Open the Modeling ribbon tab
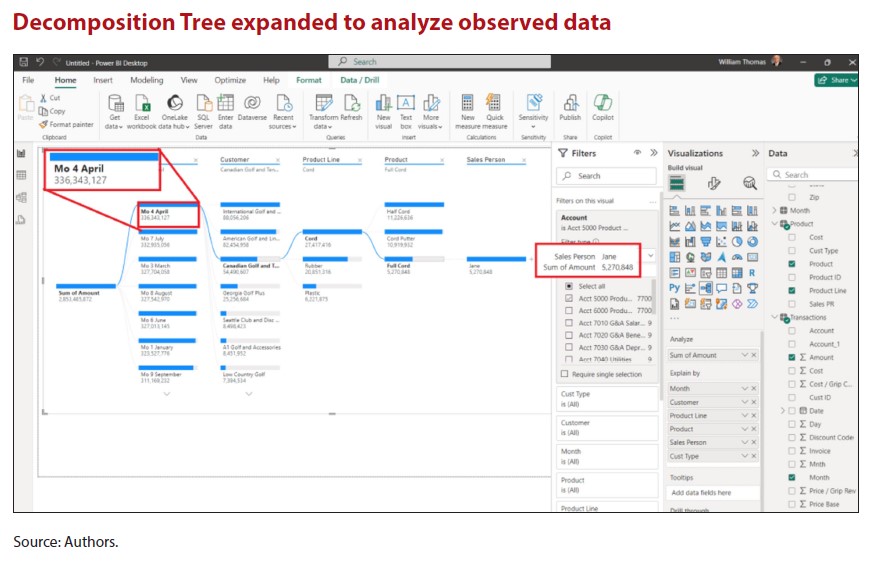The height and width of the screenshot is (564, 870). tap(146, 80)
